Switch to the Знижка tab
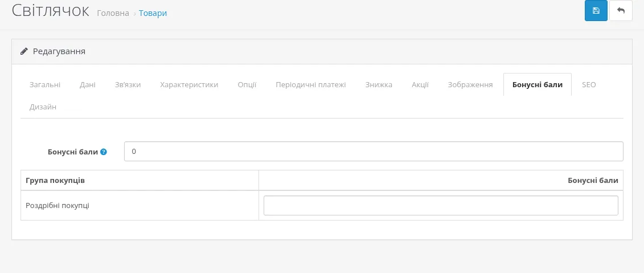This screenshot has width=644, height=273. (379, 85)
